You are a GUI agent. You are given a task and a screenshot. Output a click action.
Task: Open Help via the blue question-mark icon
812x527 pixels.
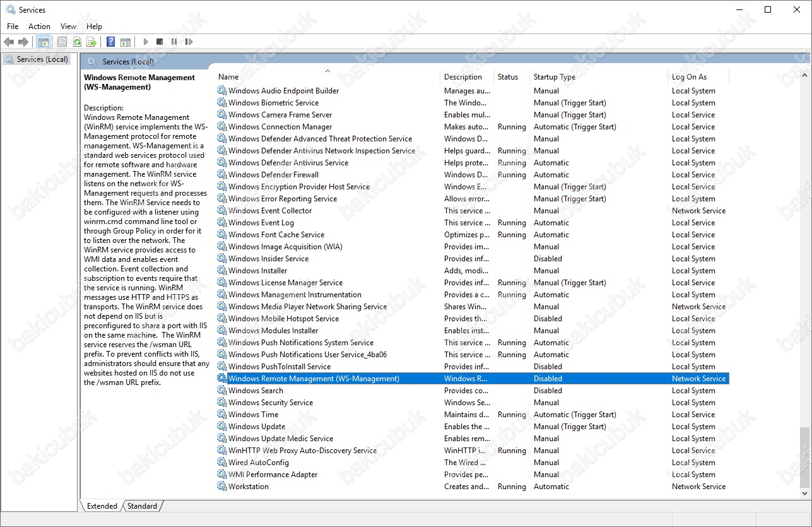click(x=110, y=42)
